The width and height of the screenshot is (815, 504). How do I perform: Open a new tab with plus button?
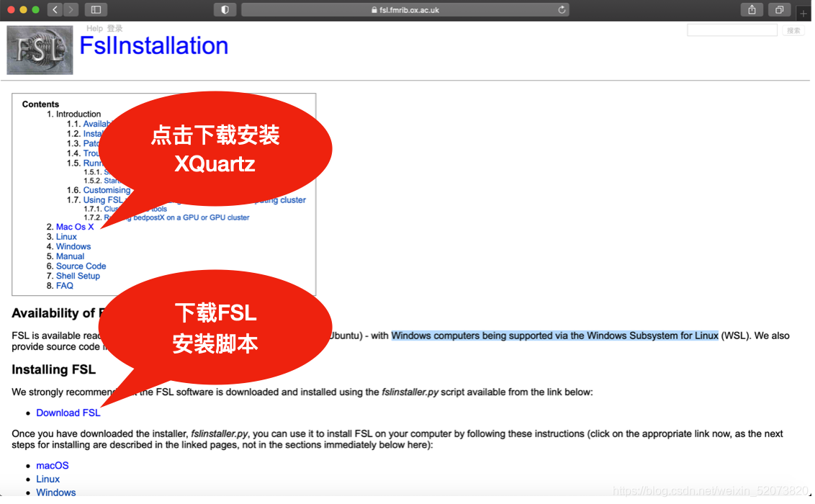pos(803,12)
